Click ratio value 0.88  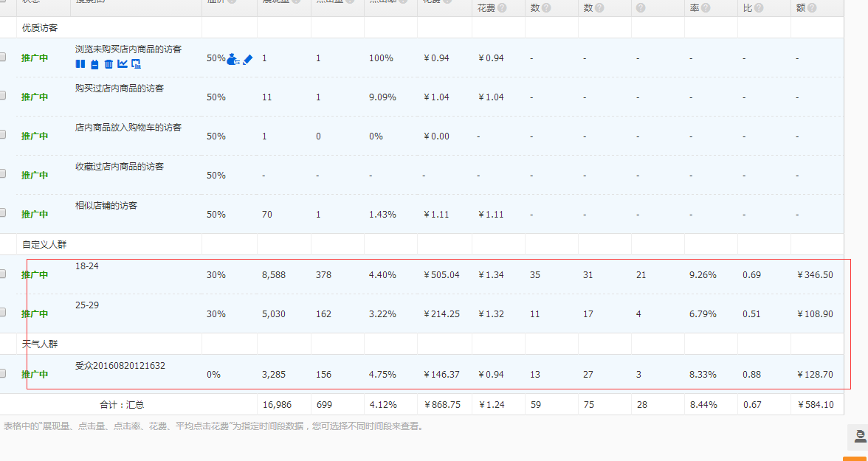click(x=751, y=375)
